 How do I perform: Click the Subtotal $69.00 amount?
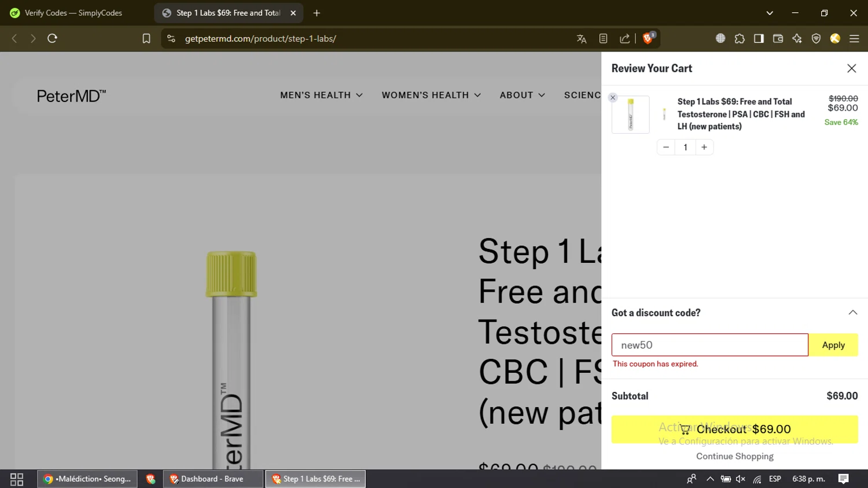(842, 396)
